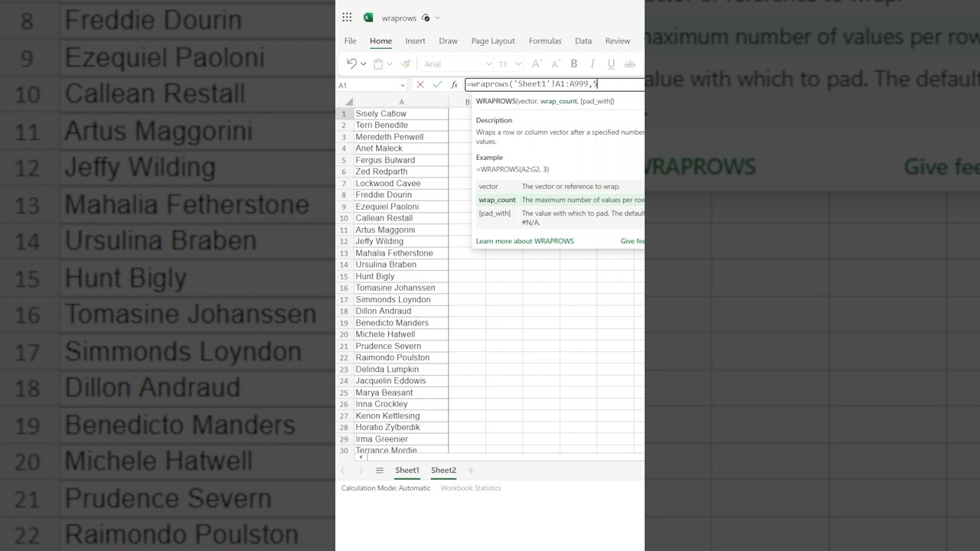Click the previous sheet navigation arrow
This screenshot has height=551, width=980.
(342, 471)
